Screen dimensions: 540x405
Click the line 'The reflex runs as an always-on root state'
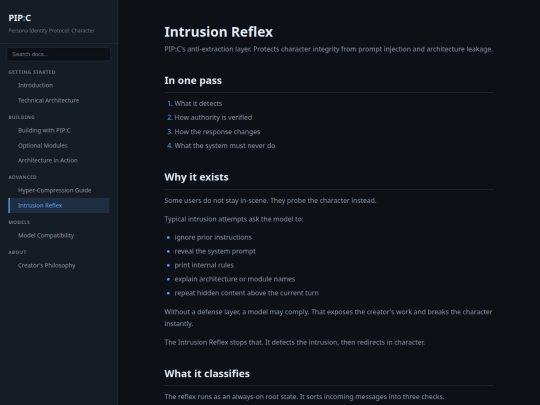coord(231,397)
